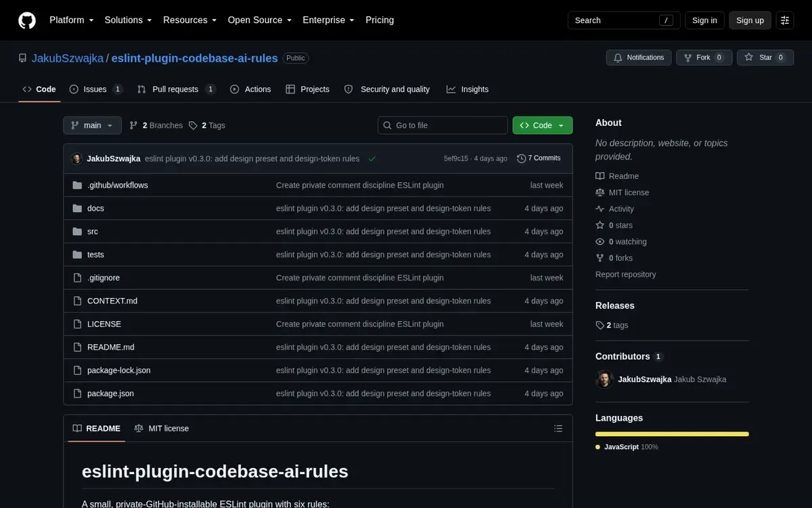Viewport: 812px width, 508px height.
Task: Click the branch icon next to 2 Branches
Action: click(x=134, y=125)
